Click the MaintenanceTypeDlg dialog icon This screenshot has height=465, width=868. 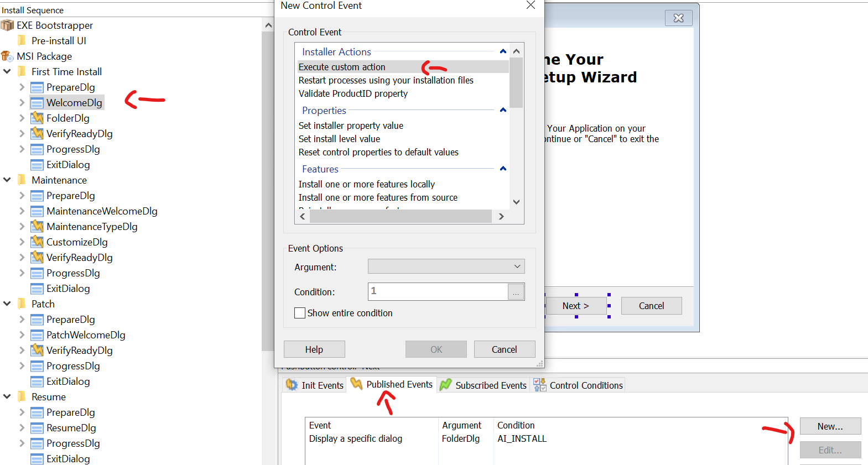click(x=37, y=227)
